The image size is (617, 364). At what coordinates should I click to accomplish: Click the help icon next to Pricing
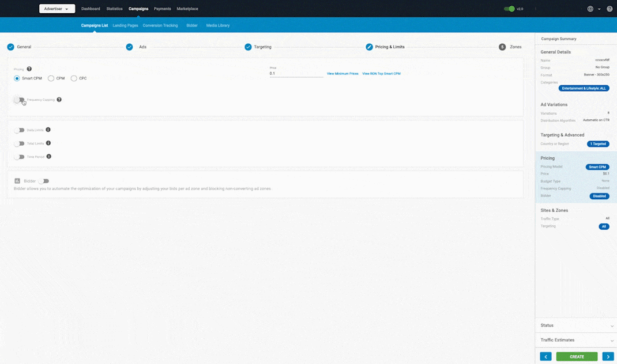(x=29, y=69)
